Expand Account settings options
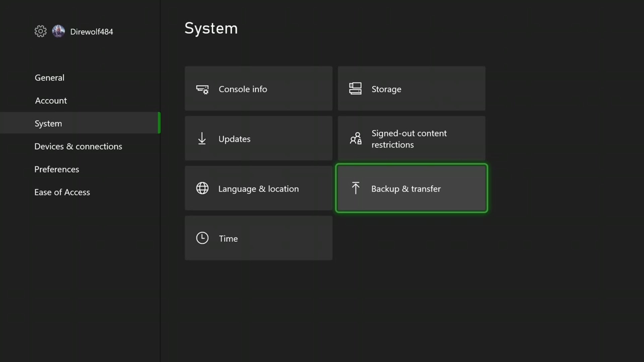The image size is (644, 362). coord(51,100)
